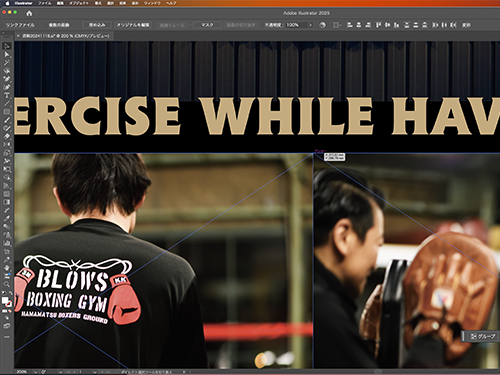Click the white Fill color swatch
This screenshot has width=500, height=375.
coord(5,300)
